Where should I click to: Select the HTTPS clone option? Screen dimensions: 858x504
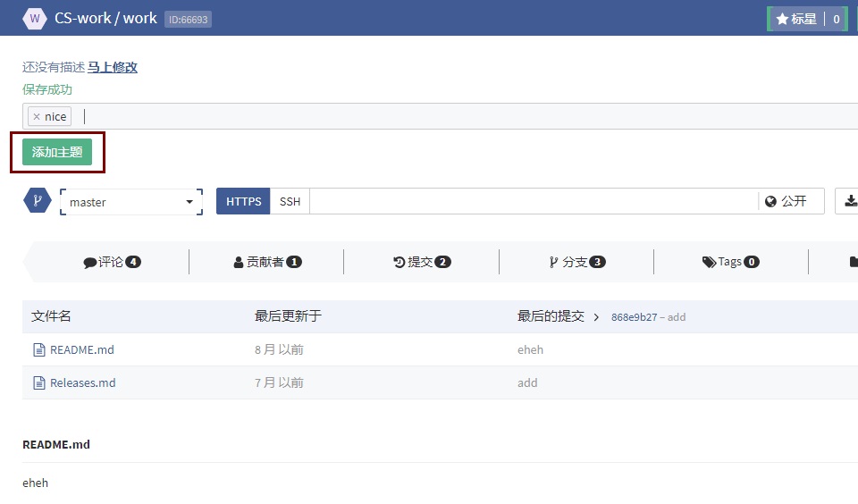coord(243,202)
